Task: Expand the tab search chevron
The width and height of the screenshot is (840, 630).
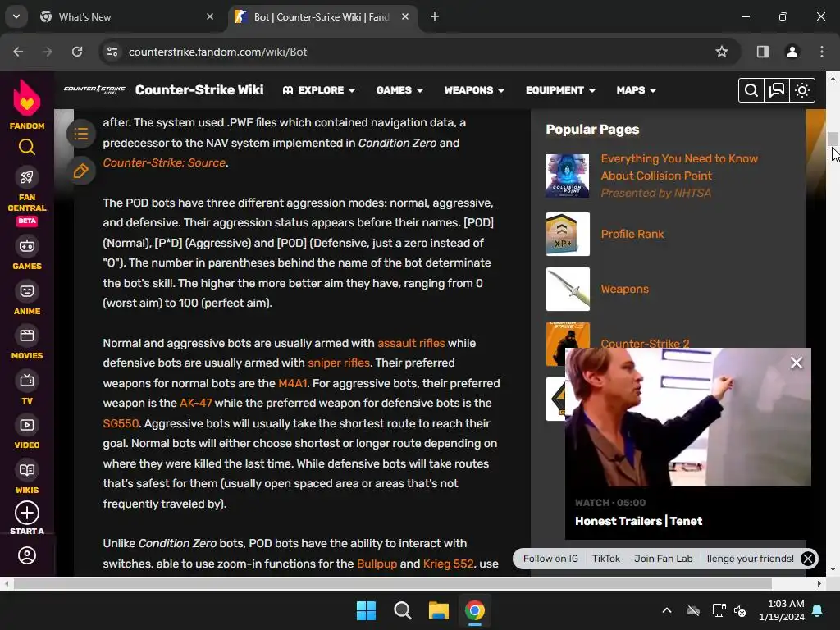Action: pyautogui.click(x=16, y=16)
